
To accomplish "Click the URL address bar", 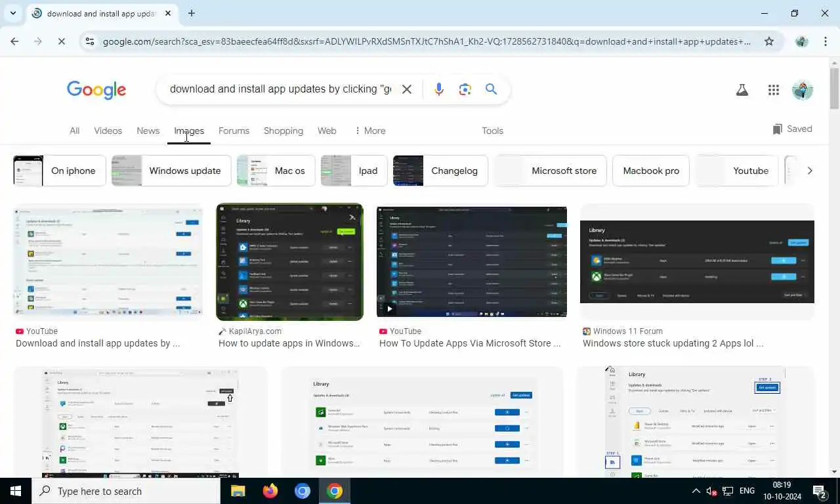I will coord(427,41).
